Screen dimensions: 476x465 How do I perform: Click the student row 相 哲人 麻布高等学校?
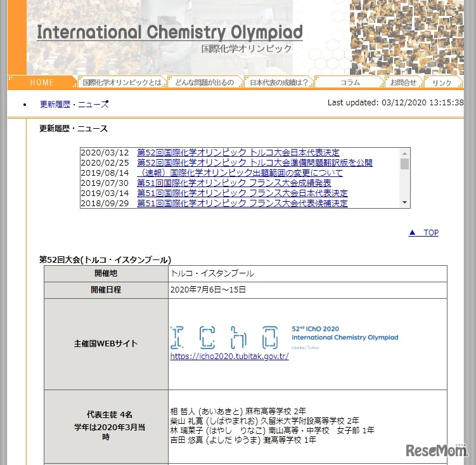click(238, 412)
